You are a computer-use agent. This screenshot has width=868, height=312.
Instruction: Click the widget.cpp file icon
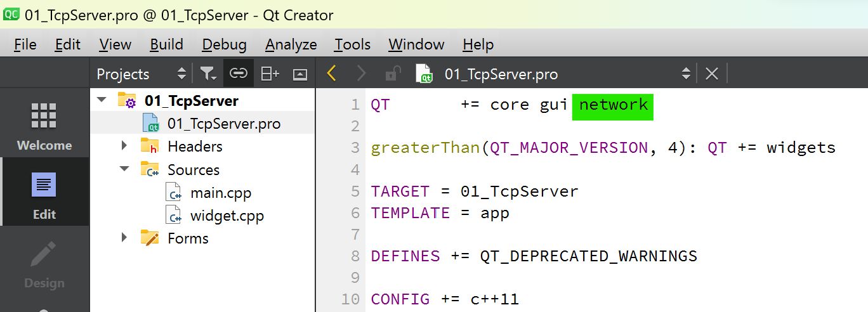click(174, 216)
